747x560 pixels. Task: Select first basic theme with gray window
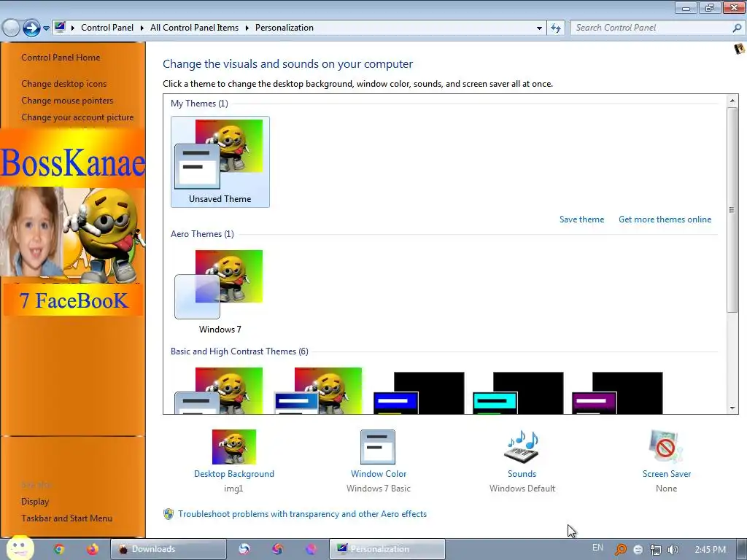coord(219,391)
